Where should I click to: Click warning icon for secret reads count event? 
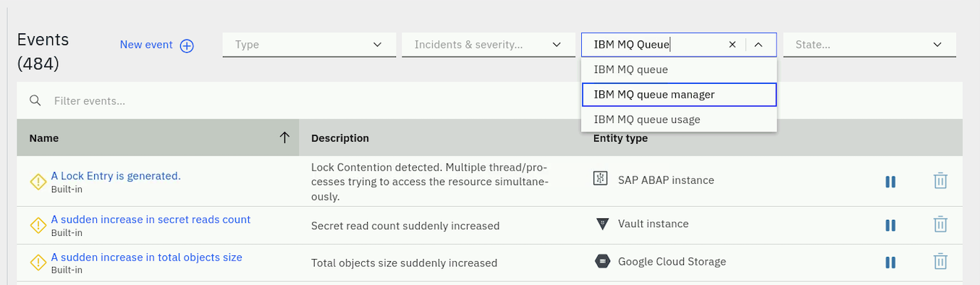coord(38,225)
